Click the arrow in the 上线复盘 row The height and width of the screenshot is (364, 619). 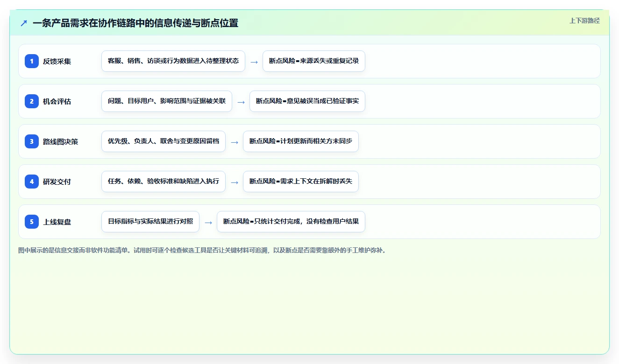point(208,222)
